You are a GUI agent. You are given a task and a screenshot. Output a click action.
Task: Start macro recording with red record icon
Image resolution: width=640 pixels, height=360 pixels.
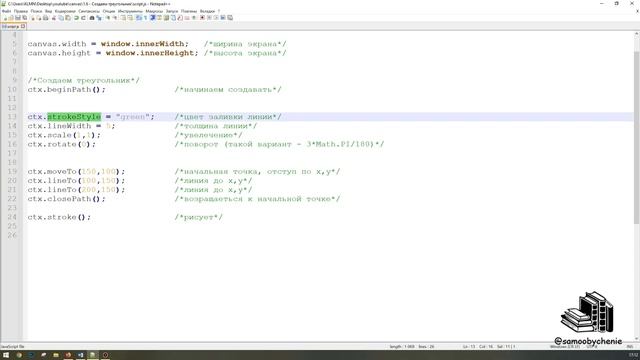202,18
